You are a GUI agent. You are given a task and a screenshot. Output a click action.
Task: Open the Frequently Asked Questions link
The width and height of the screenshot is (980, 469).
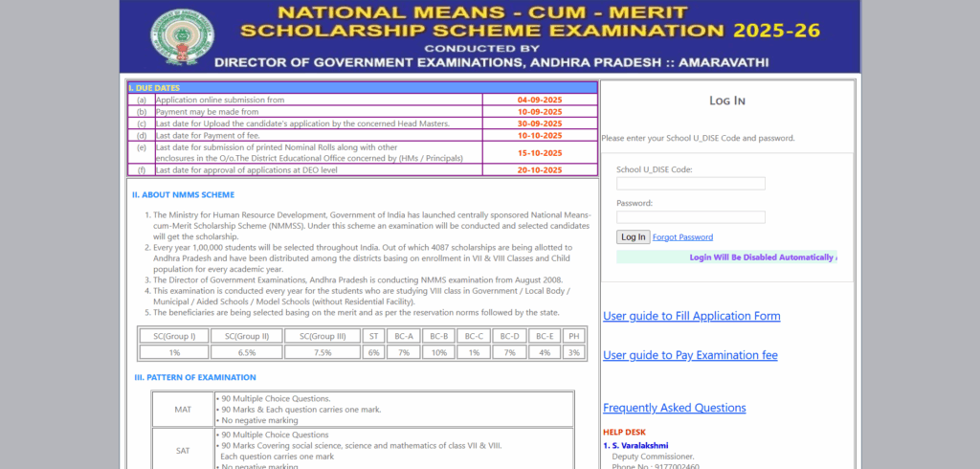pyautogui.click(x=675, y=408)
